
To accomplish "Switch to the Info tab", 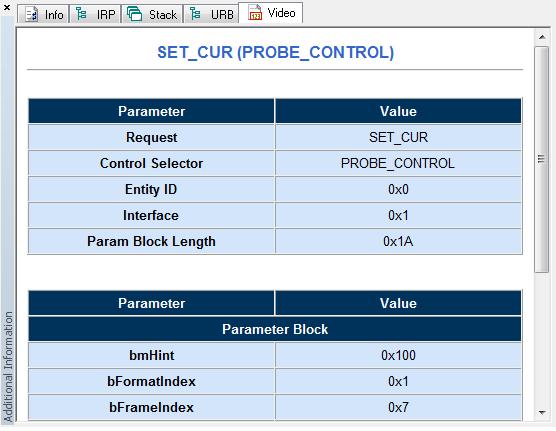I will tap(43, 15).
